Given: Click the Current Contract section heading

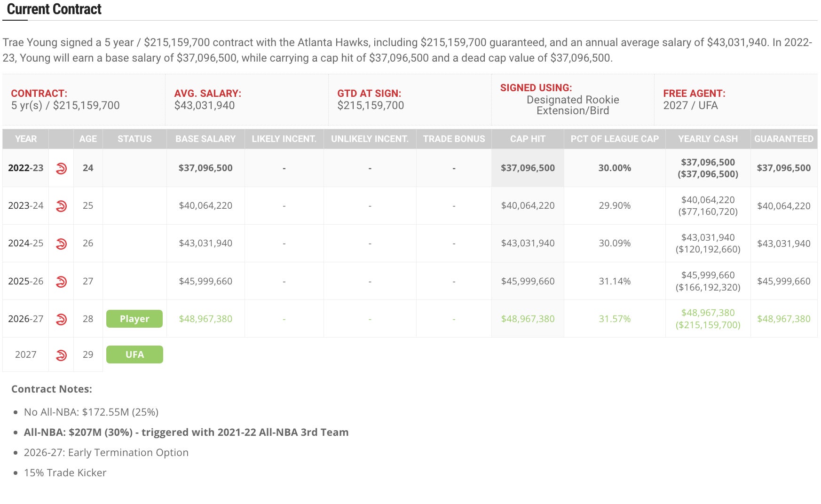Looking at the screenshot, I should [x=54, y=9].
